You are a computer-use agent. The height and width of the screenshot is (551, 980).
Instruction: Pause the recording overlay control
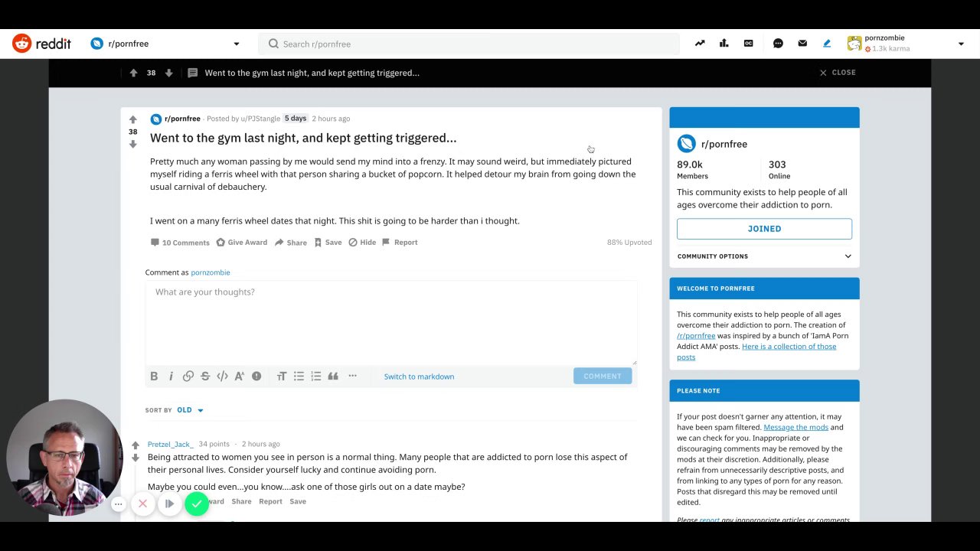169,504
